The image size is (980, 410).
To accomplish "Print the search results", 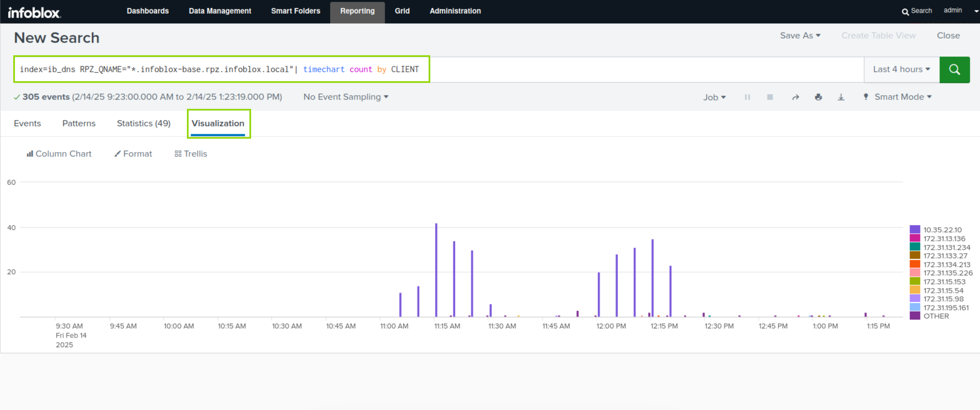I will tap(818, 97).
